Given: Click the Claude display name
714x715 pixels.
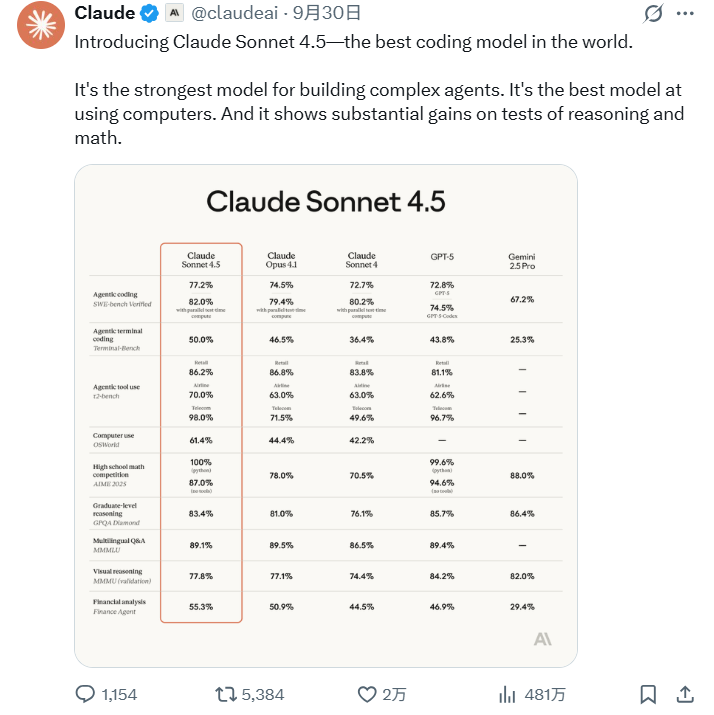Looking at the screenshot, I should pos(105,13).
